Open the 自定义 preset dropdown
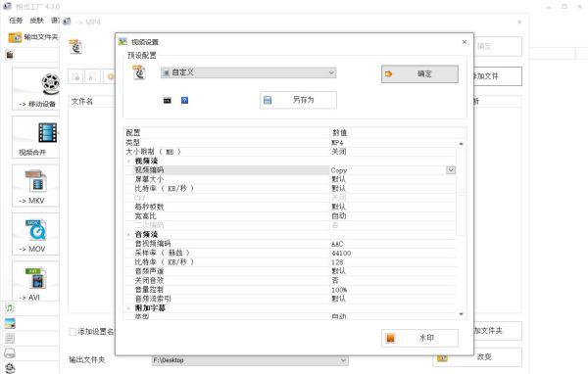This screenshot has height=374, width=588. coord(248,72)
